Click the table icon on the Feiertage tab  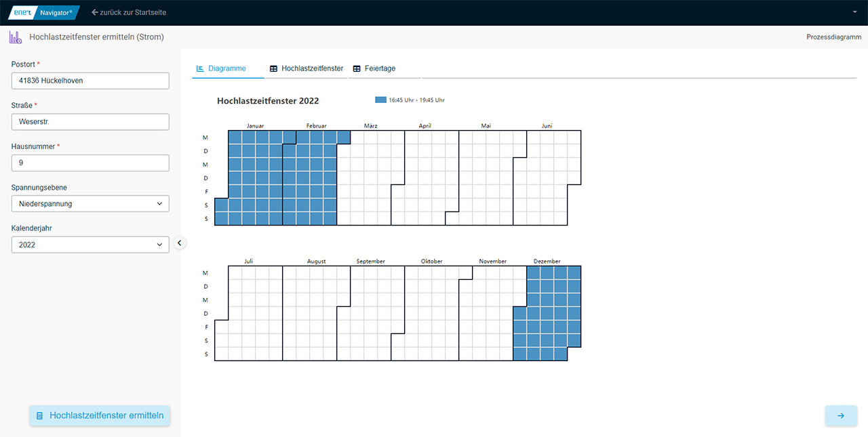357,68
